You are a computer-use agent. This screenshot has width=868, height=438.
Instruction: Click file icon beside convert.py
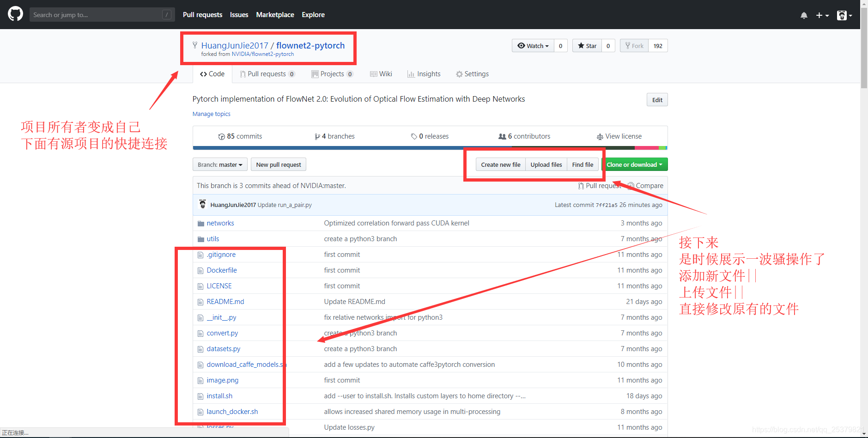200,334
